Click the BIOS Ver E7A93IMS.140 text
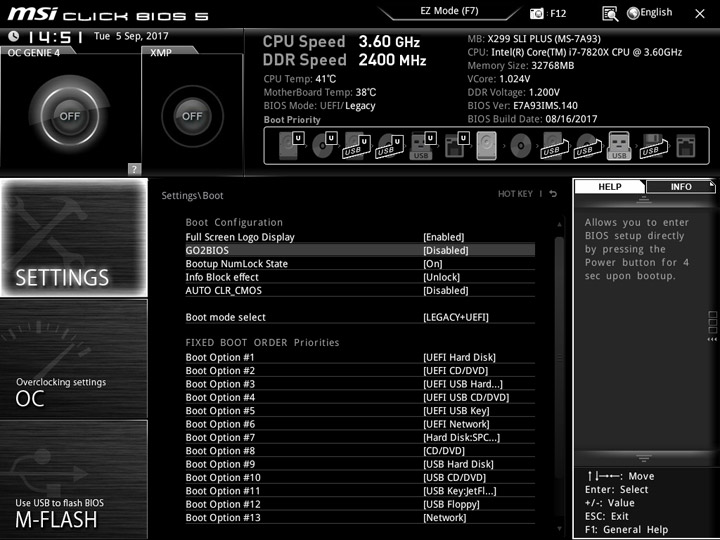Image resolution: width=720 pixels, height=540 pixels. (x=523, y=106)
